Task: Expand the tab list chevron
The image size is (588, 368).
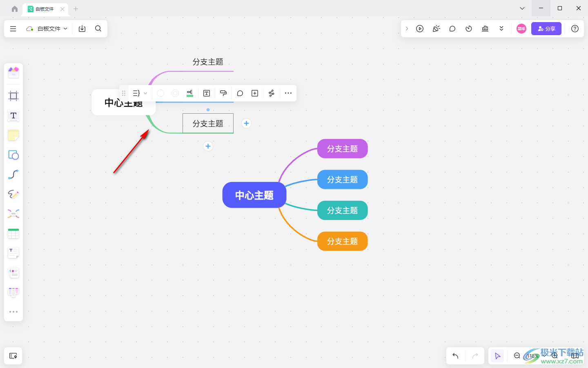Action: tap(522, 8)
